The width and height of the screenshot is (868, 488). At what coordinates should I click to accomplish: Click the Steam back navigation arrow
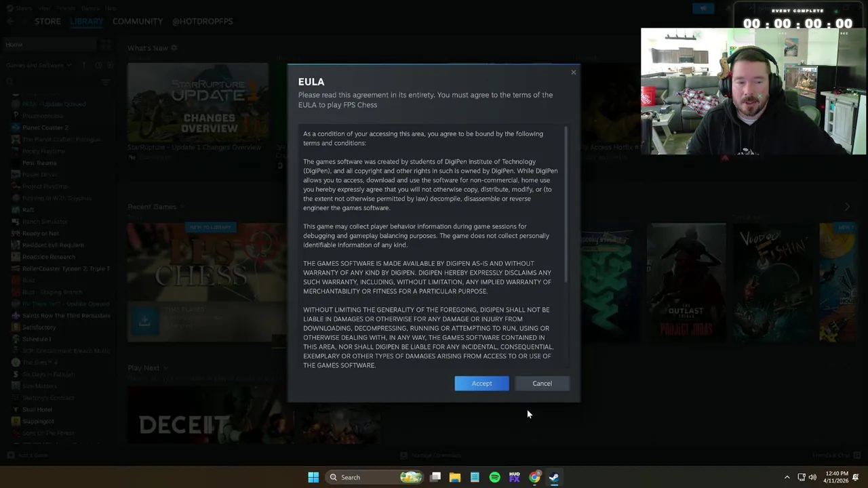pyautogui.click(x=10, y=21)
